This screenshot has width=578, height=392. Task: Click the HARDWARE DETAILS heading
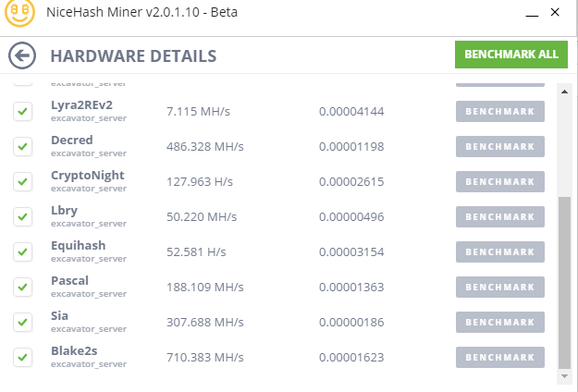tap(133, 56)
